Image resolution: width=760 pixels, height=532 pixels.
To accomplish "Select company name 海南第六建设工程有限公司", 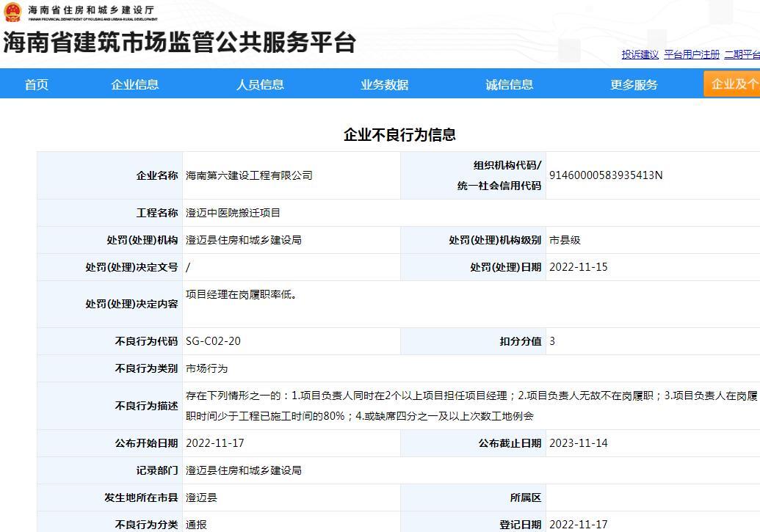I will 249,175.
